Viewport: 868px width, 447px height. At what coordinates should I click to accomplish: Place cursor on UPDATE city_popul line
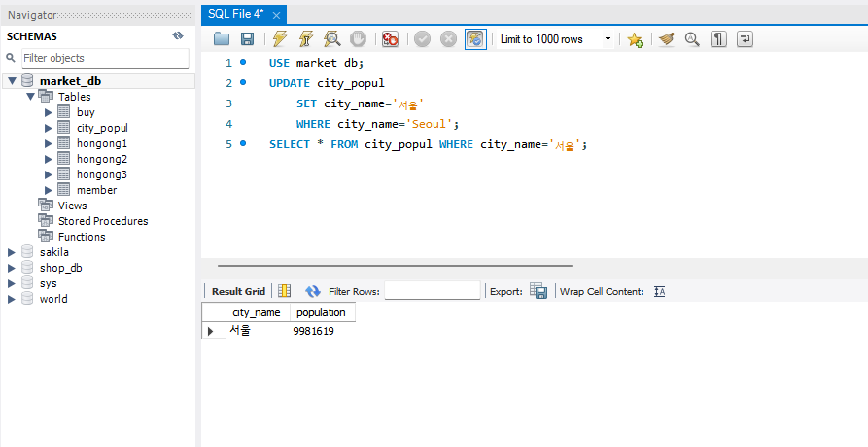pyautogui.click(x=327, y=83)
